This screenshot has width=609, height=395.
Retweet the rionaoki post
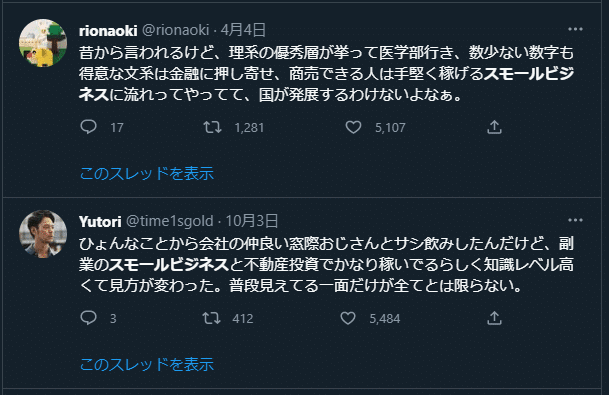tap(212, 127)
